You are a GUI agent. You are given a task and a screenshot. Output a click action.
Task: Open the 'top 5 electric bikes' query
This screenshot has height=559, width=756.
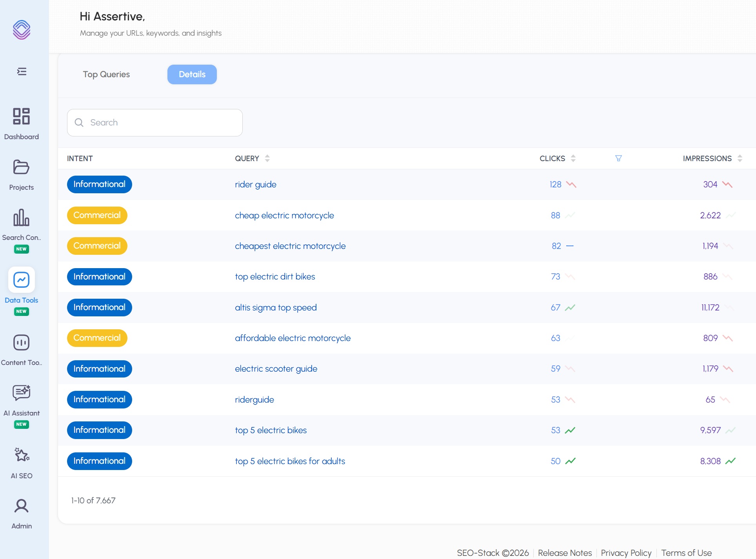tap(271, 430)
